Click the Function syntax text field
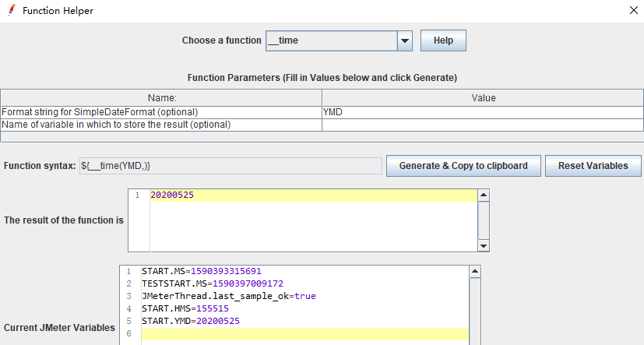This screenshot has width=644, height=345. [231, 166]
